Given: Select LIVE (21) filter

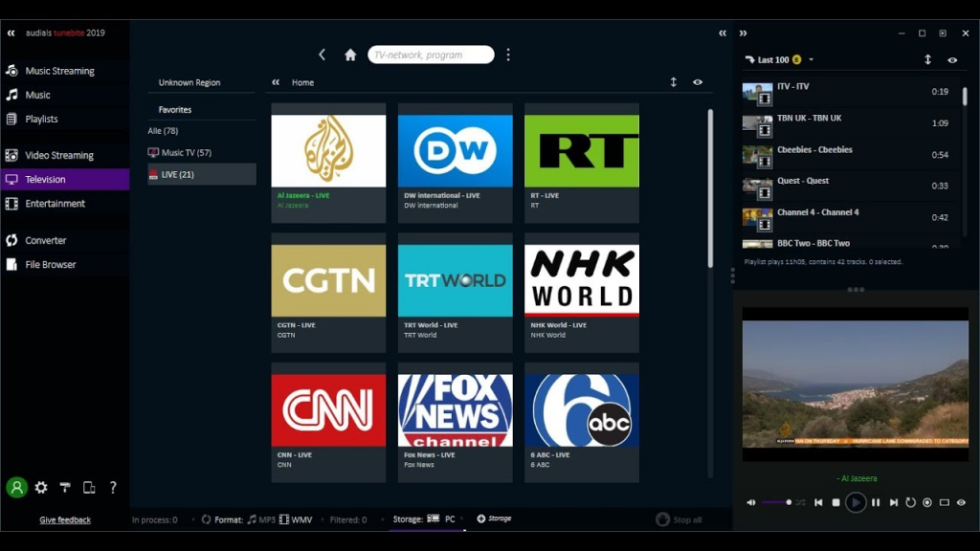Looking at the screenshot, I should 201,174.
